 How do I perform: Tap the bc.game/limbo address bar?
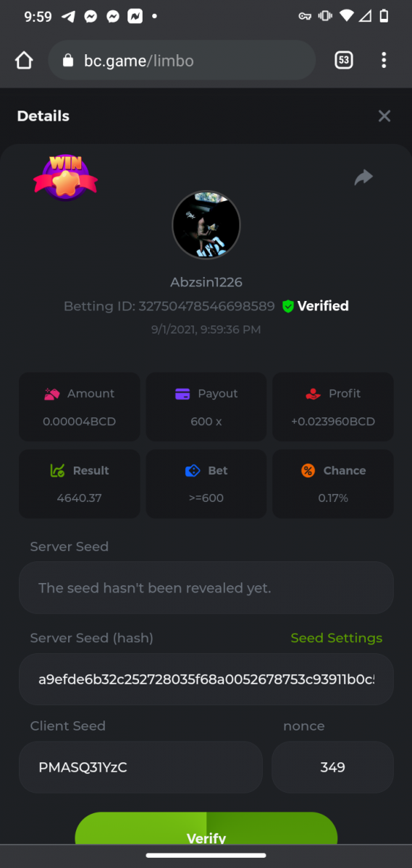(182, 61)
